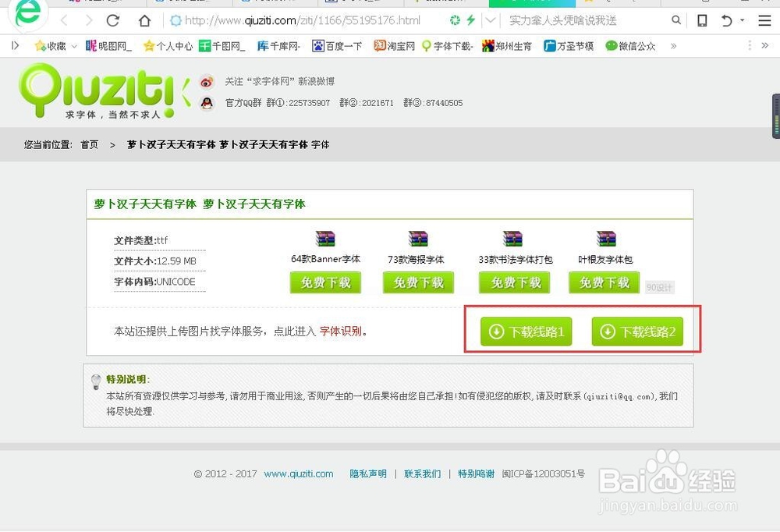The image size is (780, 532).
Task: Click the QQ icon next to 官方QQ群
Action: [x=207, y=101]
